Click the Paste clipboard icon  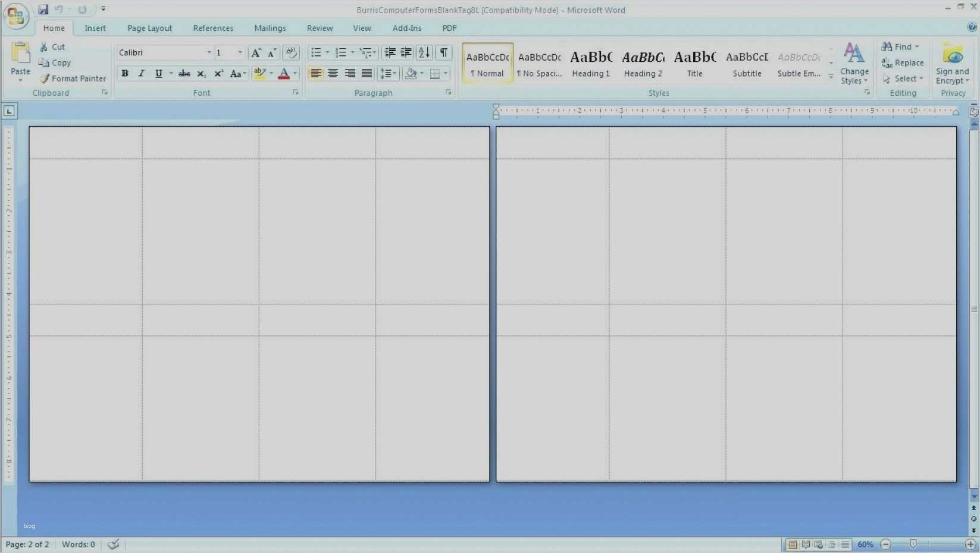20,53
